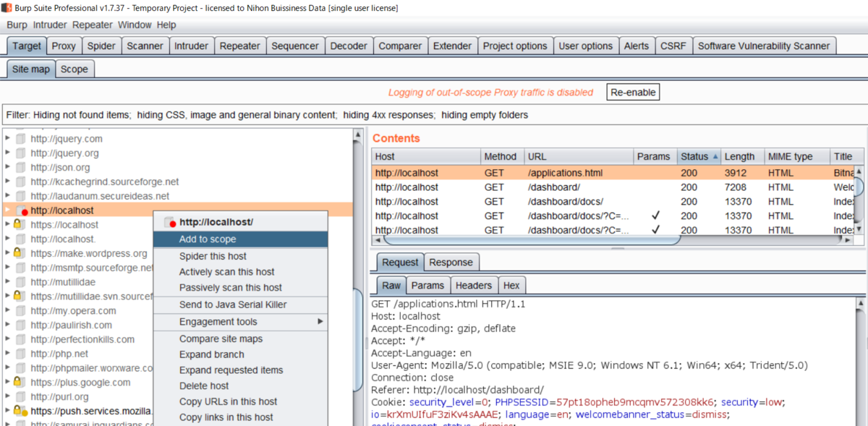Click the host icon in context menu header
Viewport: 868px width, 426px height.
point(171,223)
